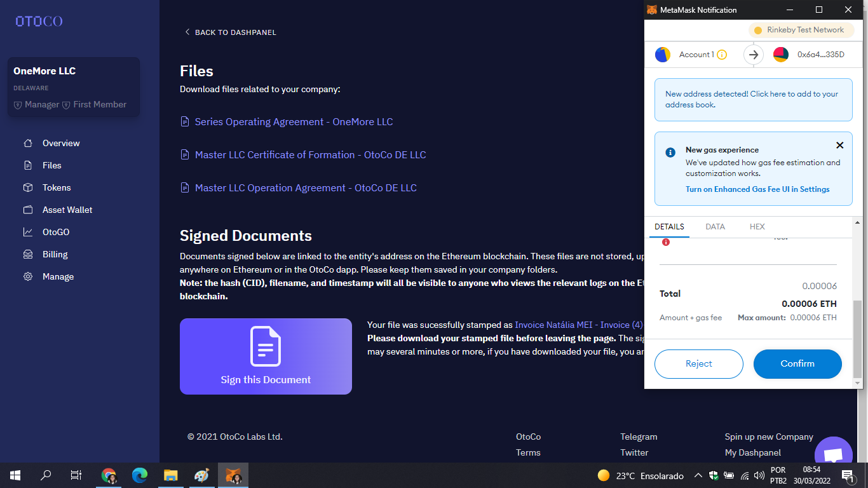Image resolution: width=868 pixels, height=488 pixels.
Task: Open taskbar search
Action: [x=46, y=475]
